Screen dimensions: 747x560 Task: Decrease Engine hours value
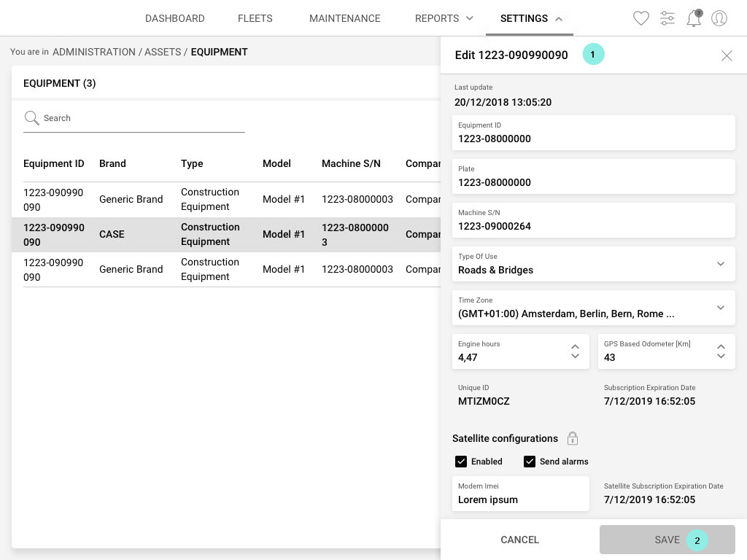point(575,356)
